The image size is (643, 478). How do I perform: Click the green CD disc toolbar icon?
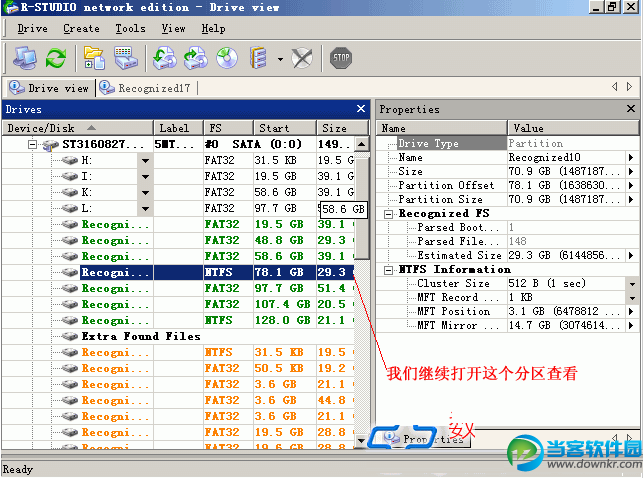[227, 58]
